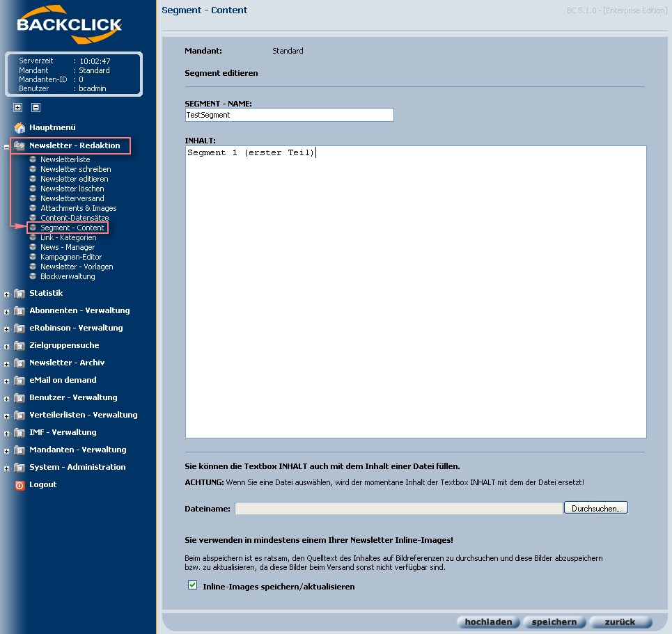672x634 pixels.
Task: Click into the INHALT text area
Action: [x=416, y=292]
